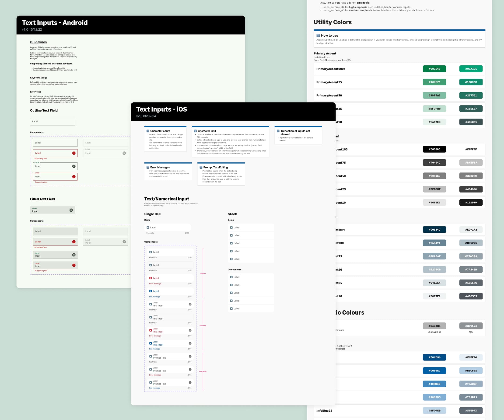The image size is (504, 420).
Task: Click the clear icon on the iOS Text Input cell
Action: coord(190,304)
